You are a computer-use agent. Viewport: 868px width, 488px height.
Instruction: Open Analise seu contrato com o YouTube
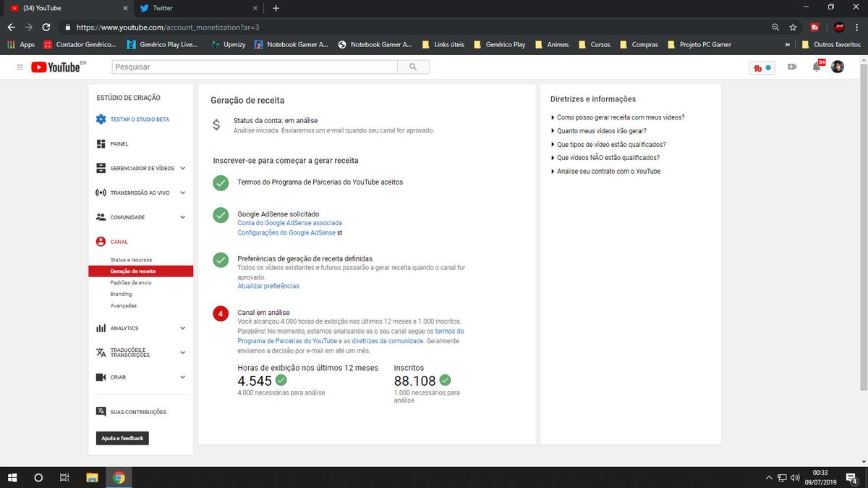pos(606,172)
